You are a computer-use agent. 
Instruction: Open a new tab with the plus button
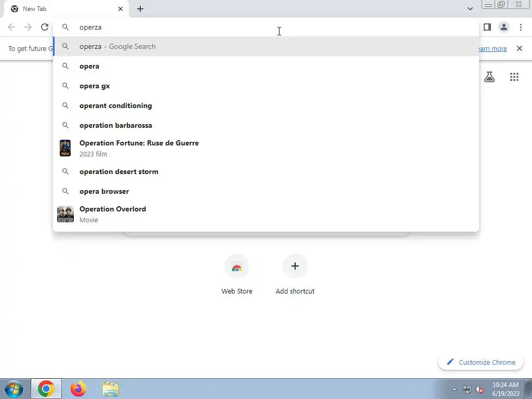tap(140, 9)
